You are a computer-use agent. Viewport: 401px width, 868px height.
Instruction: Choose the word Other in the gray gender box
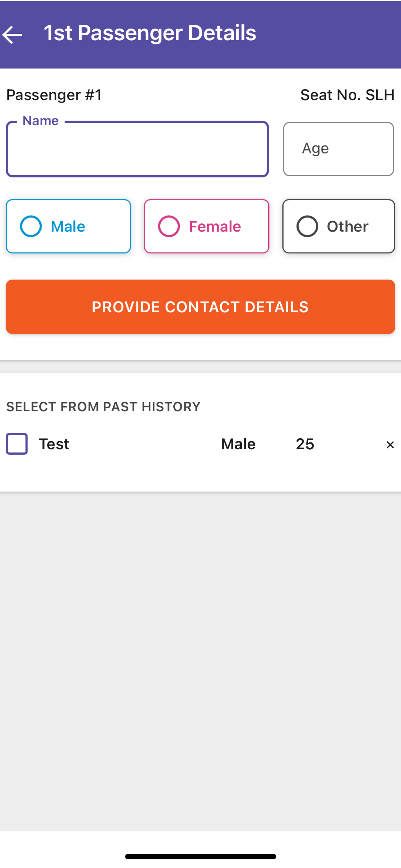(348, 227)
